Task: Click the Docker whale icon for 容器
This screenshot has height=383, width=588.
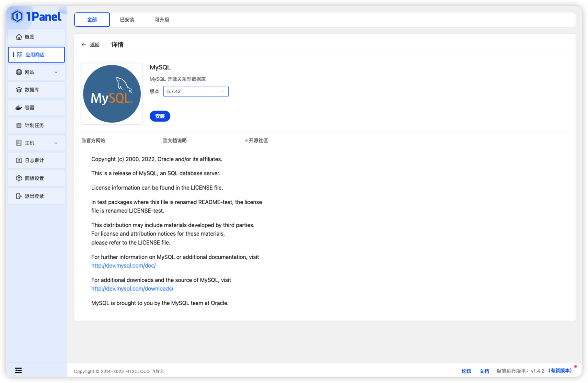Action: click(x=19, y=108)
